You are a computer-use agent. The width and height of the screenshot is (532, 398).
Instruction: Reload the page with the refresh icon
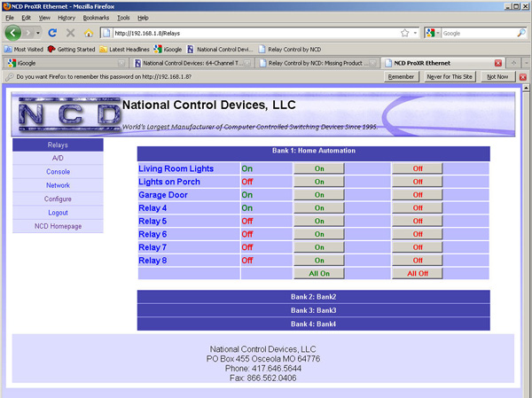click(52, 33)
